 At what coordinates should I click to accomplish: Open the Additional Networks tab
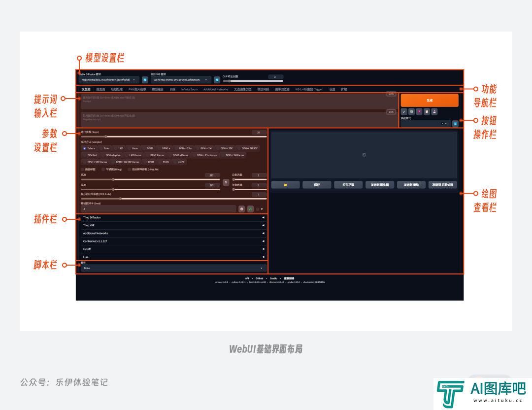click(x=216, y=89)
